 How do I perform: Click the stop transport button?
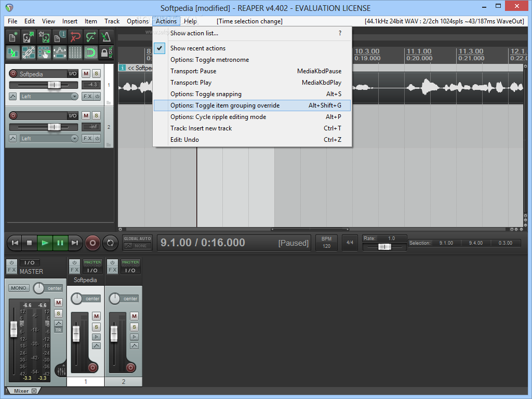30,243
